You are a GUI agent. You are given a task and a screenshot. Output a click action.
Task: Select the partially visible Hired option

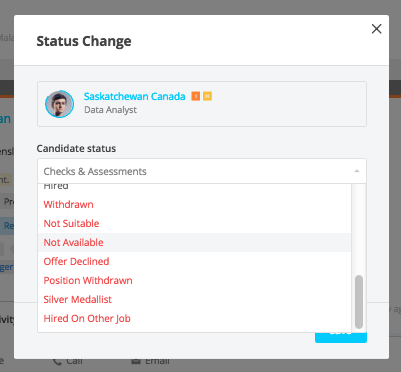pyautogui.click(x=194, y=186)
